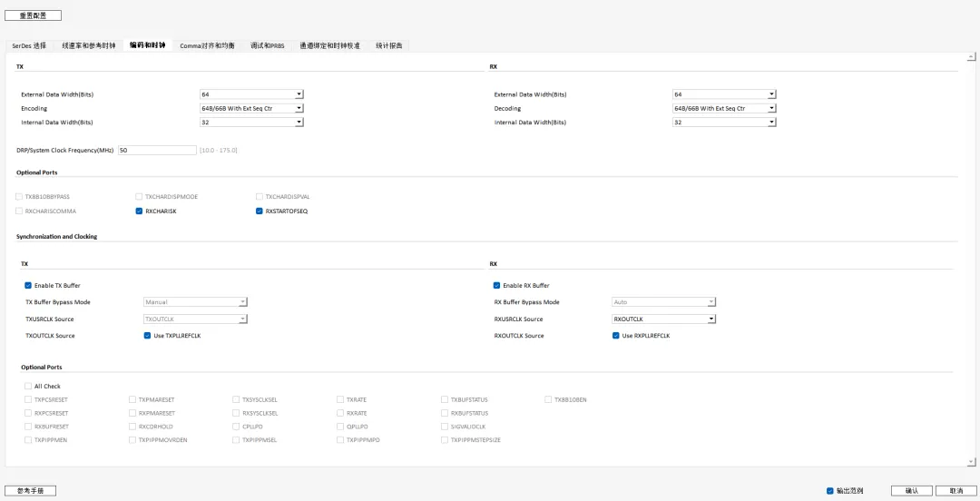Open the 统计报告 tab
The width and height of the screenshot is (980, 501).
[x=388, y=45]
